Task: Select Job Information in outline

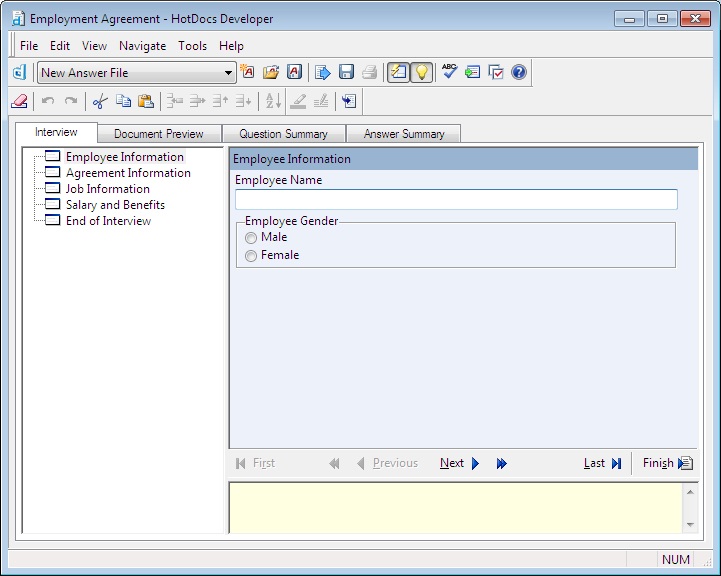Action: [x=108, y=189]
